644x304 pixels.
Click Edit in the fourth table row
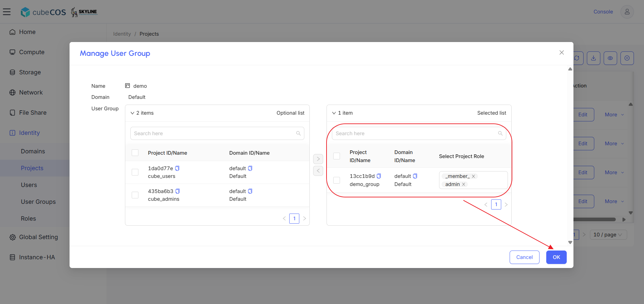pos(584,201)
